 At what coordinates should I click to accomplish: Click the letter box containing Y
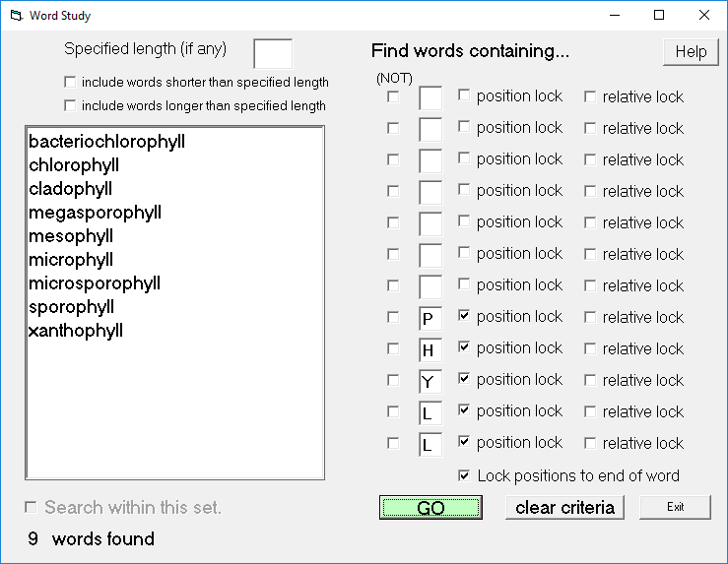point(430,381)
